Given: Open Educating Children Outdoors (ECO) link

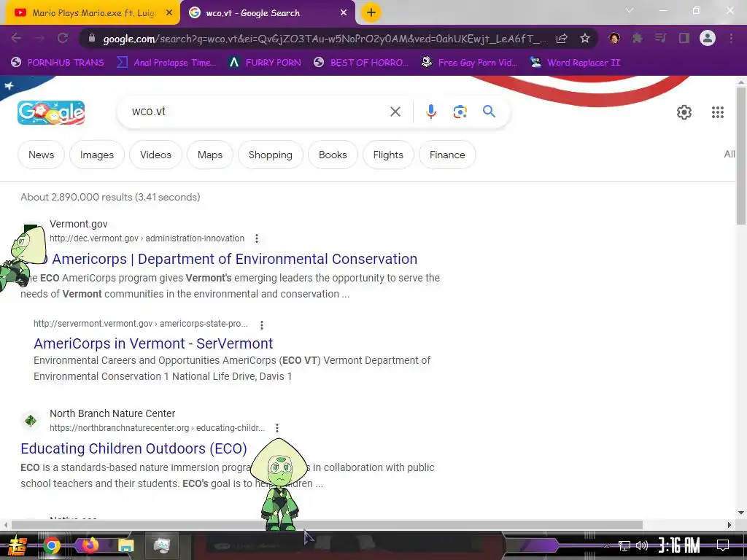Looking at the screenshot, I should (x=134, y=448).
